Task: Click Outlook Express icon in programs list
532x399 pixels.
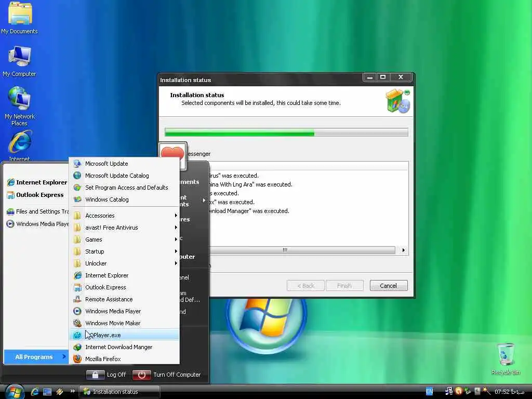Action: (x=77, y=287)
